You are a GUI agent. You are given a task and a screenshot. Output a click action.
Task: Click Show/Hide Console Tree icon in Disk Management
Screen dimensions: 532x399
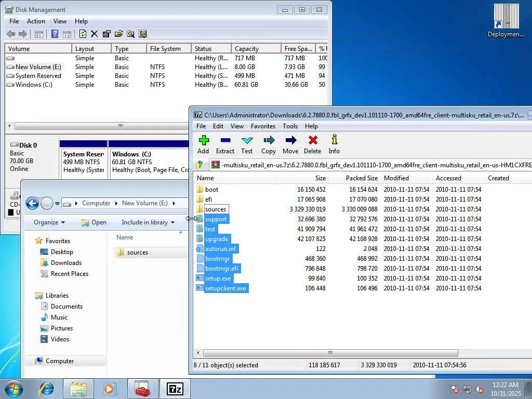click(39, 34)
